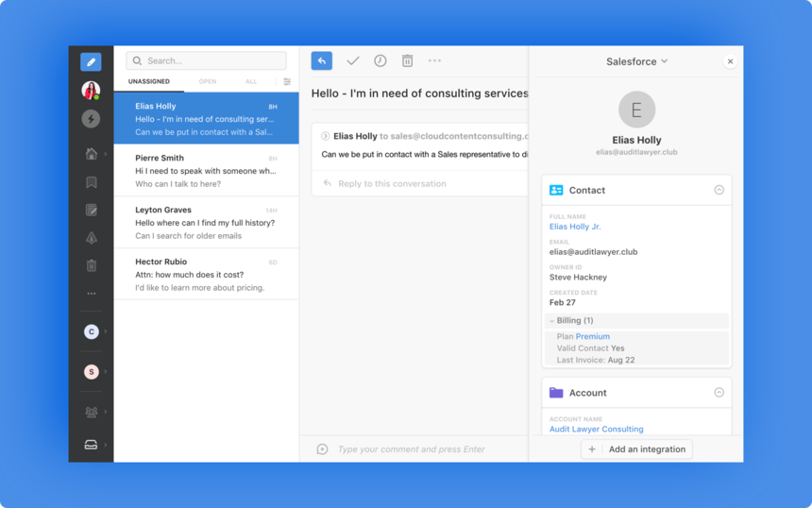The image size is (812, 508).
Task: Open the trash icon in sidebar
Action: tap(92, 265)
